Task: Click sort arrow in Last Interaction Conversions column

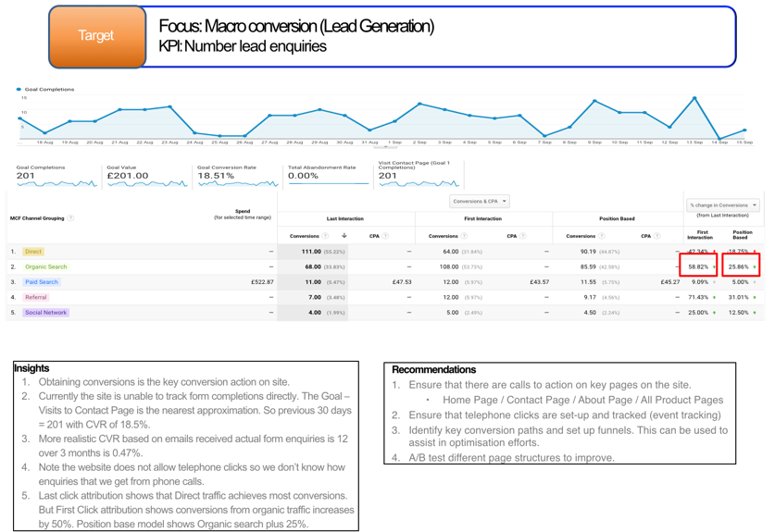Action: coord(344,236)
